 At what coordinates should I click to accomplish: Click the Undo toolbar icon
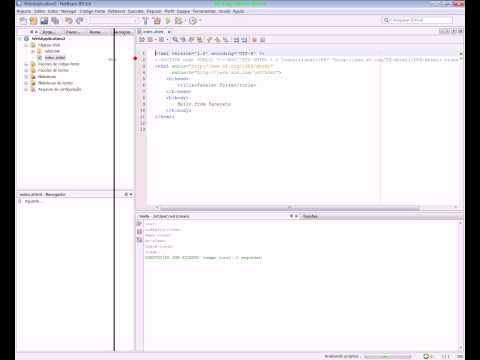click(x=69, y=21)
